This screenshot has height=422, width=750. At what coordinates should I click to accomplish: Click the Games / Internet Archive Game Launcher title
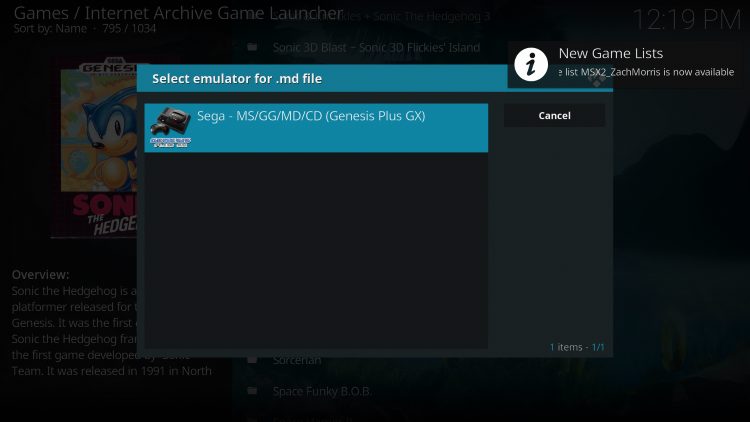click(178, 13)
